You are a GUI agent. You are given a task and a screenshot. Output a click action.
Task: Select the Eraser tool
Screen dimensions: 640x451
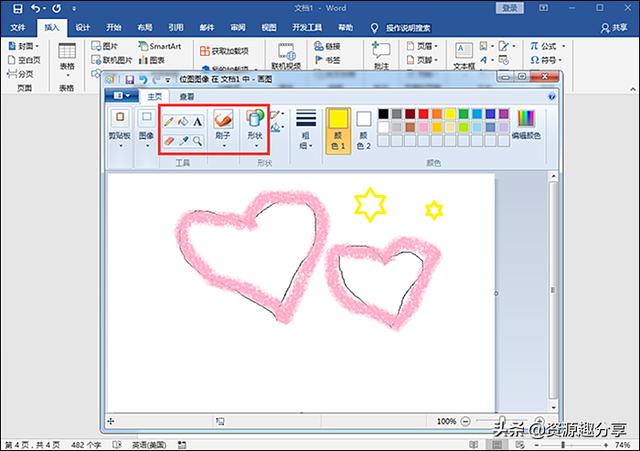click(x=169, y=141)
